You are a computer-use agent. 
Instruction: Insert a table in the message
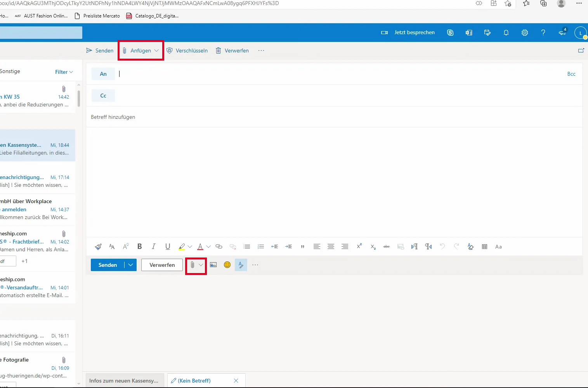(x=484, y=247)
